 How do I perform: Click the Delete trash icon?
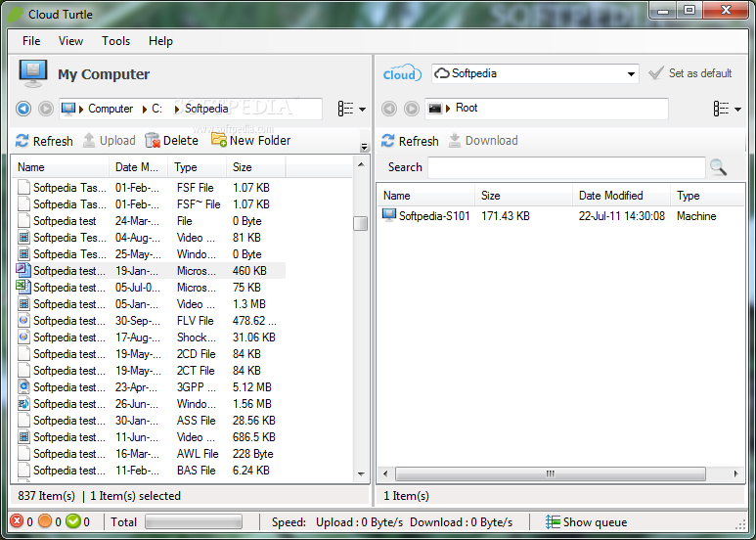coord(153,140)
